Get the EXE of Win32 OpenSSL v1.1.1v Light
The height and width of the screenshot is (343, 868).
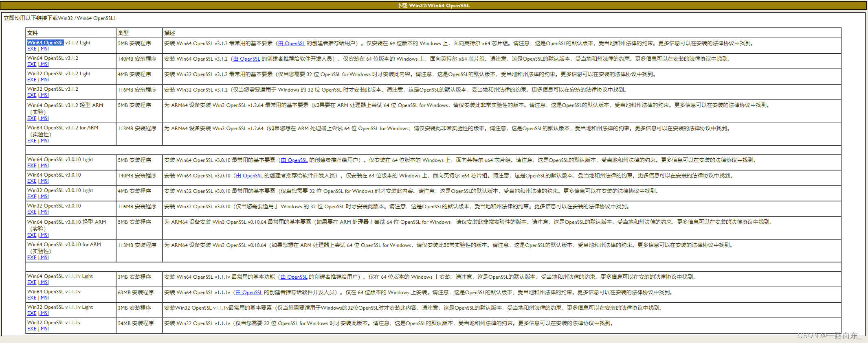32,313
